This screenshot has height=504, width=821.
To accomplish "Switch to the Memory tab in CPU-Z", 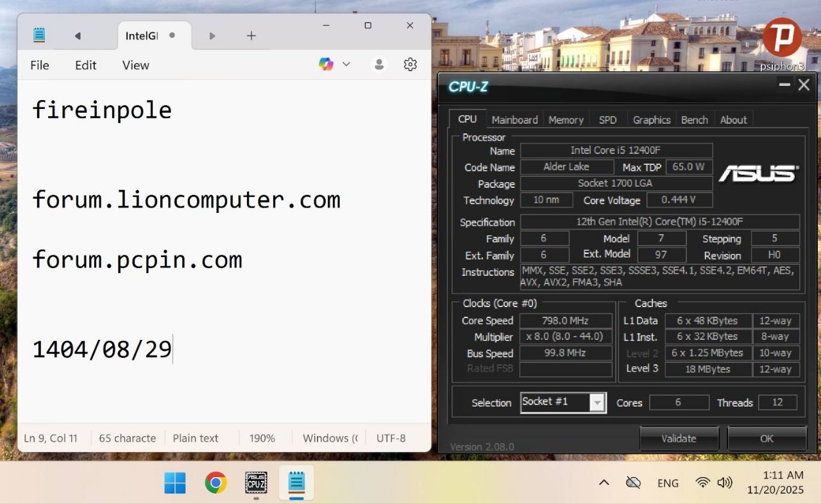I will coord(566,120).
